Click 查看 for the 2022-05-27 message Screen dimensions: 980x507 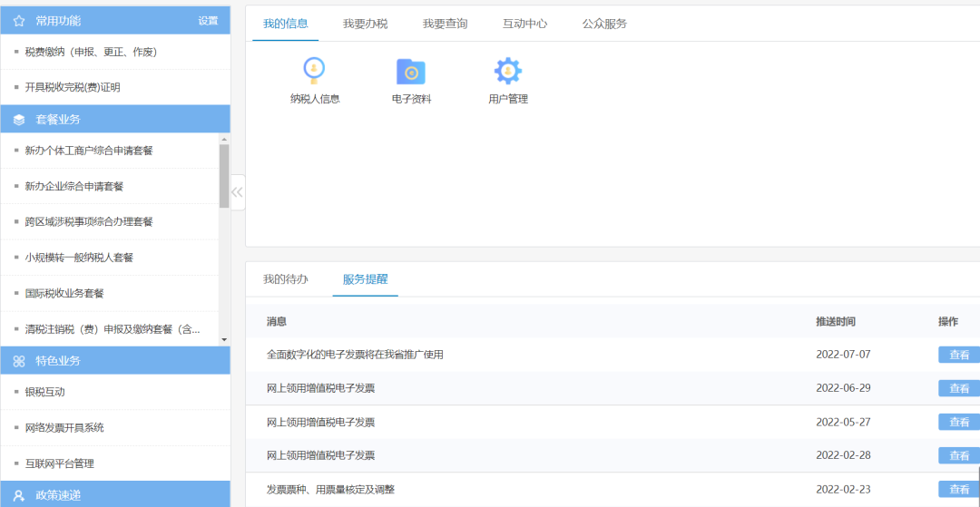click(959, 422)
